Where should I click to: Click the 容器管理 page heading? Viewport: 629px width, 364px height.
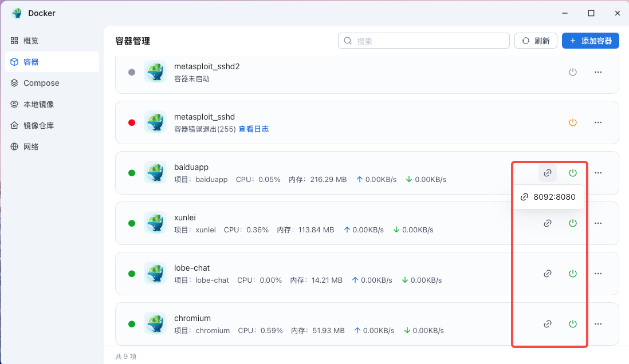pos(133,41)
